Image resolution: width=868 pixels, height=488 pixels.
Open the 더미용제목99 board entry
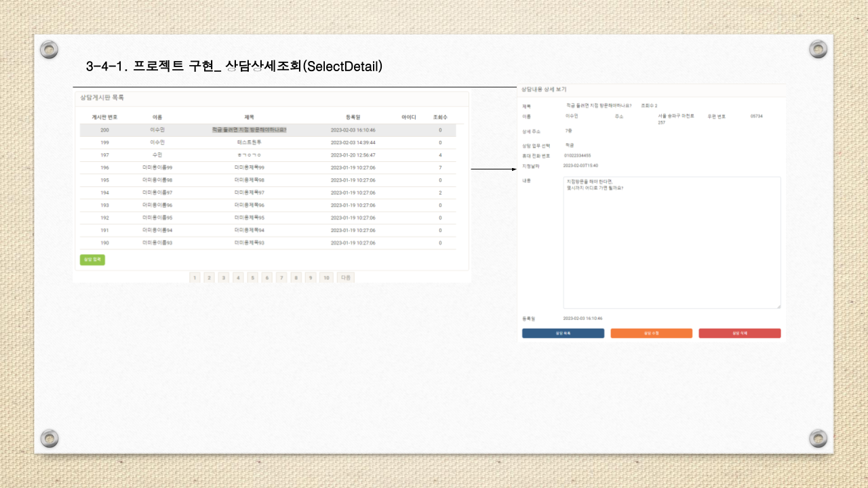(x=250, y=167)
